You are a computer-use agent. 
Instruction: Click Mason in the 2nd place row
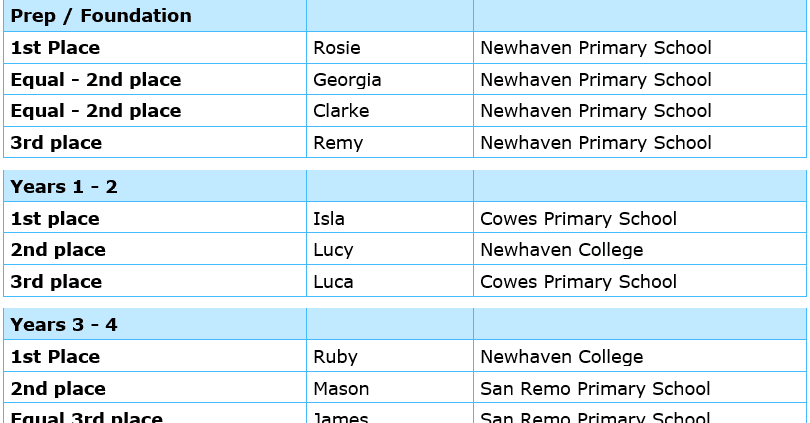(x=341, y=389)
